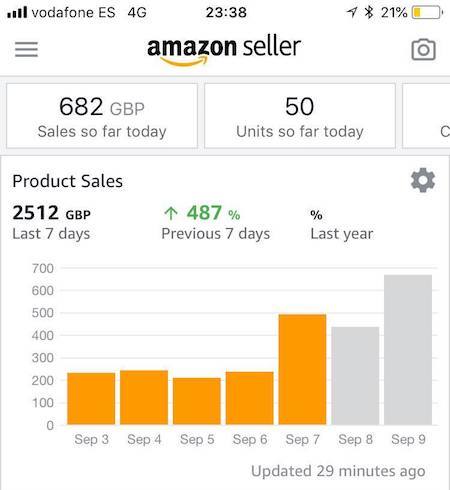
Task: Select Previous 7 days comparison
Action: coord(216,222)
